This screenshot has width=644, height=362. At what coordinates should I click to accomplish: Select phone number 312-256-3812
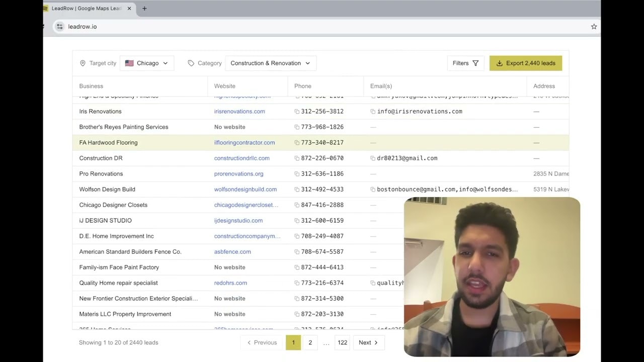[x=323, y=112]
